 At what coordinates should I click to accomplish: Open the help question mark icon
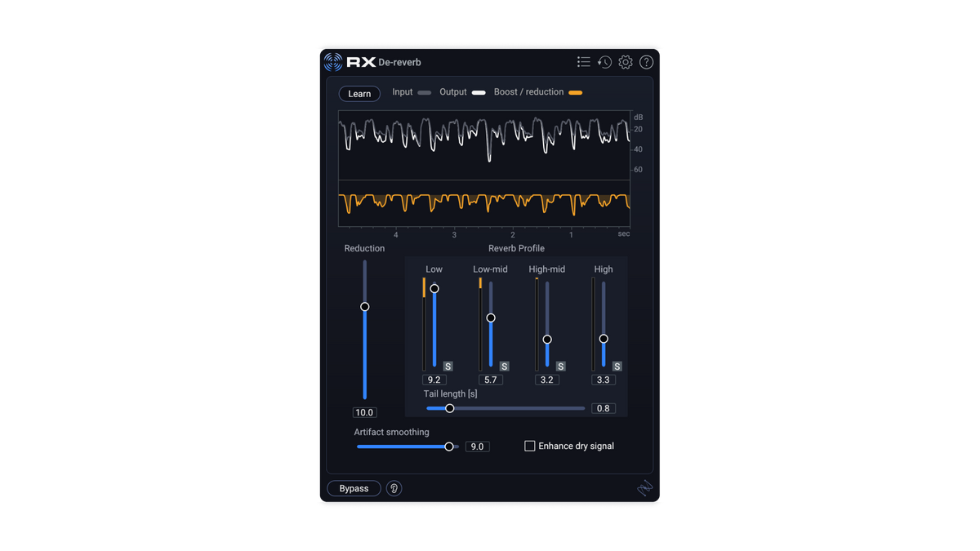tap(646, 62)
